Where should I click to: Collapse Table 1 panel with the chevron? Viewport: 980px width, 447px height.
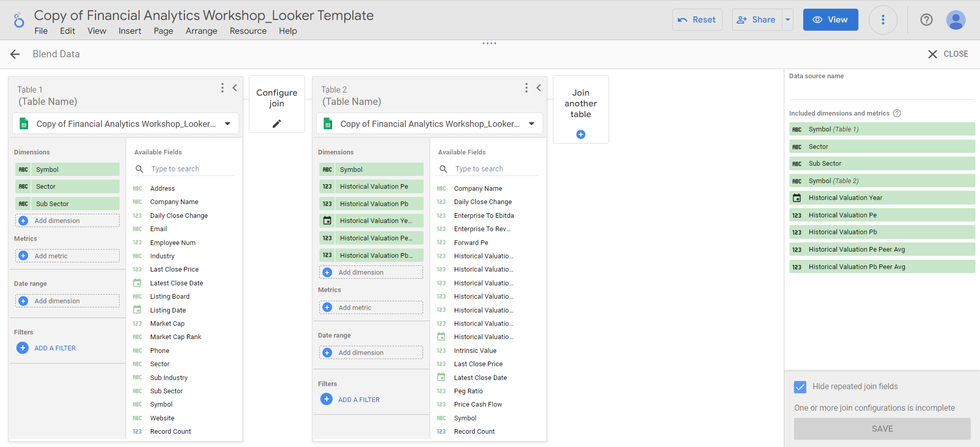pos(235,88)
